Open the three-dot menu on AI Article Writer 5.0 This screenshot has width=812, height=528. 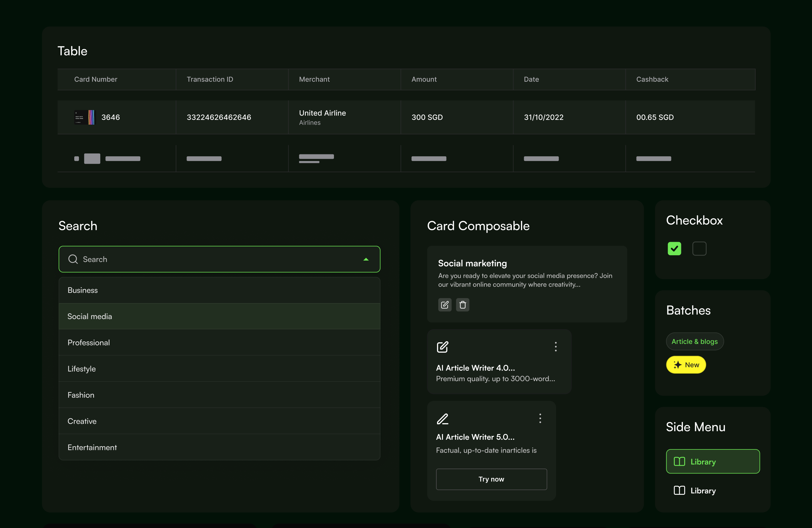pos(540,419)
